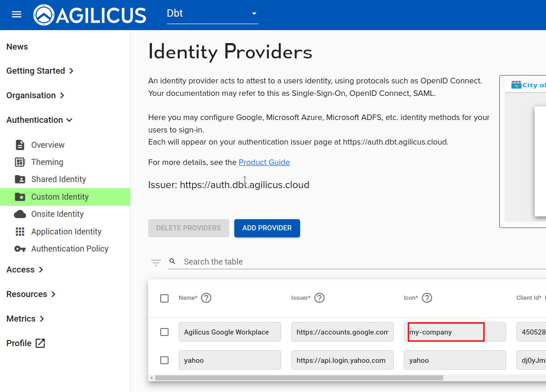Click the Issuer column help icon
Viewport: 546px width, 392px height.
pyautogui.click(x=319, y=298)
